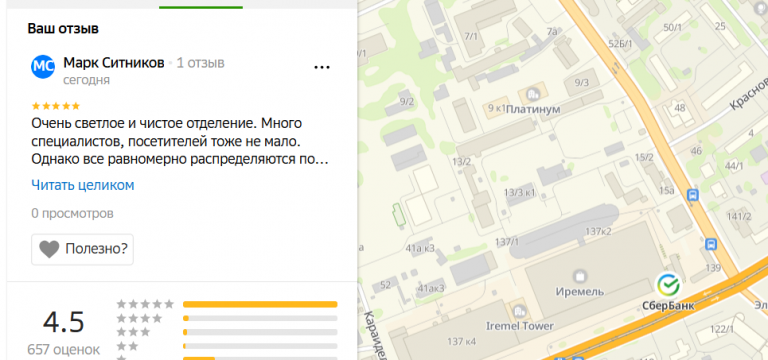Click building number 122/1 on map
This screenshot has width=768, height=360.
pos(722,329)
